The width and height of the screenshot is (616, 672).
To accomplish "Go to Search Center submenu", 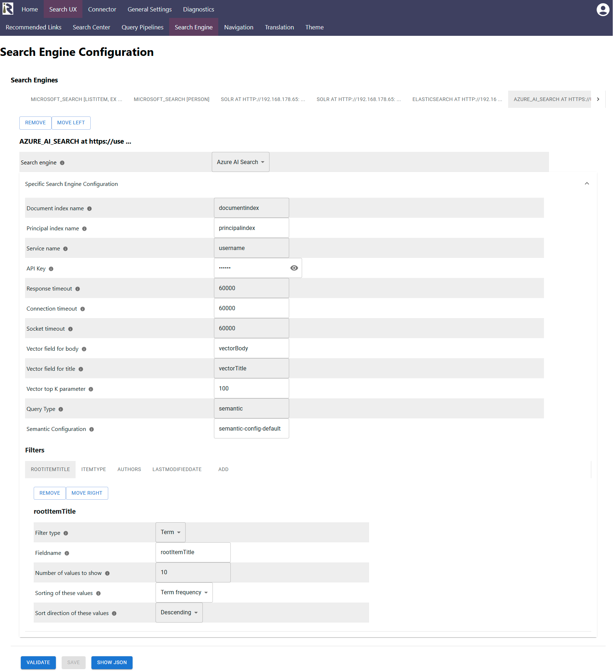I will pyautogui.click(x=91, y=27).
